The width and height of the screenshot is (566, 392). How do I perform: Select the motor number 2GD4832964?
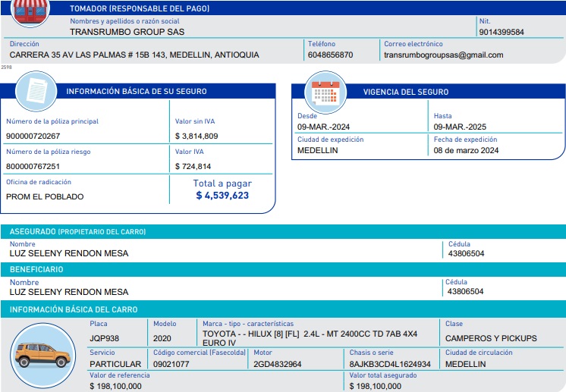[277, 365]
